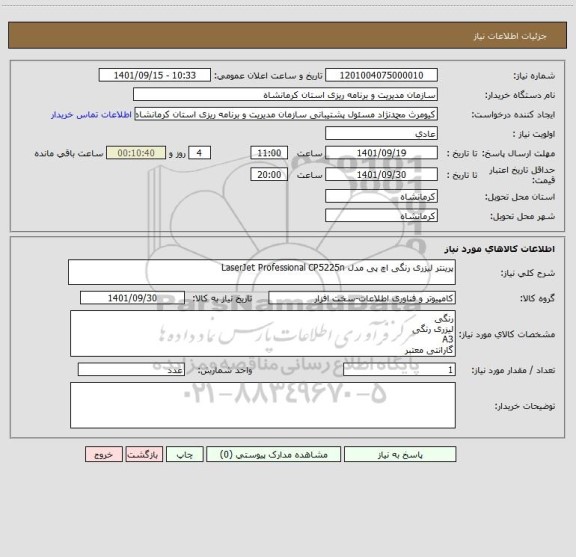Click the quantity field showing 1
This screenshot has width=576, height=557.
pos(399,370)
